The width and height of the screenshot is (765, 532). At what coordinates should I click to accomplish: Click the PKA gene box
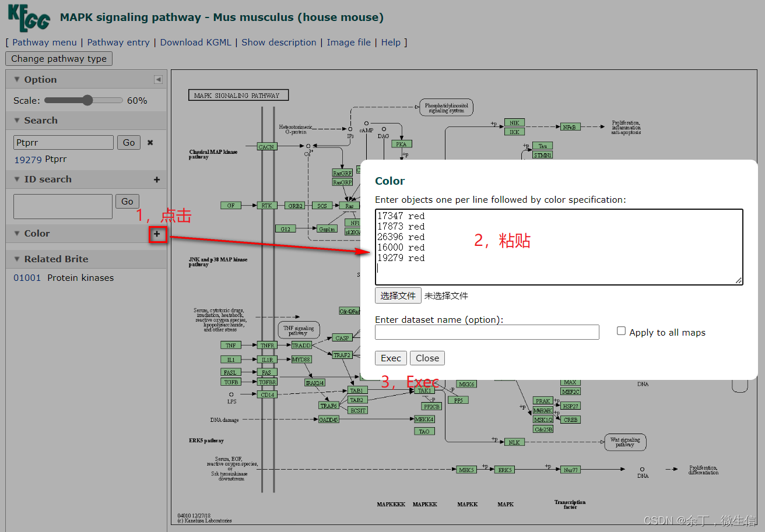[x=401, y=144]
